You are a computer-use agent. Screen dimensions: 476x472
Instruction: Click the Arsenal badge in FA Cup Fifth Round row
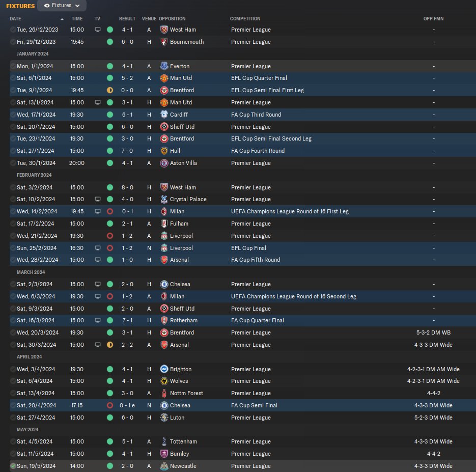pyautogui.click(x=164, y=260)
